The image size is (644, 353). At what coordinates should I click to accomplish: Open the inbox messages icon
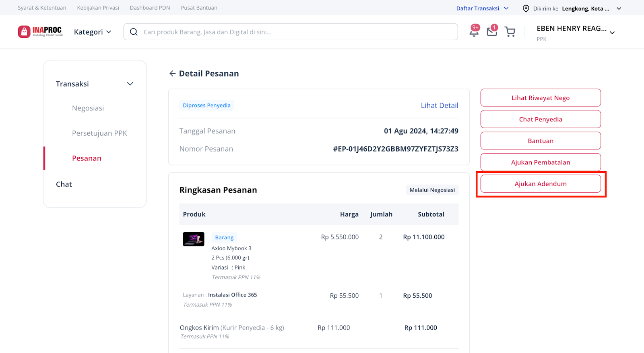point(492,31)
